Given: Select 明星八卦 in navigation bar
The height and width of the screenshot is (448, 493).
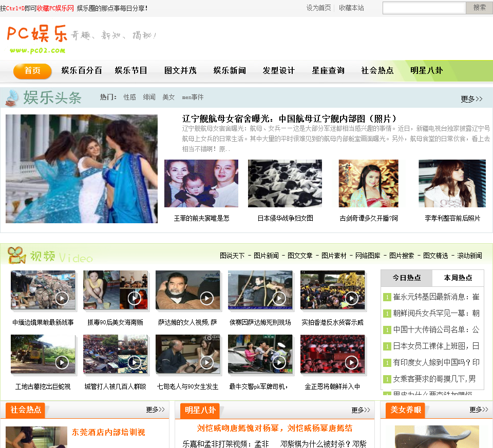Looking at the screenshot, I should [427, 70].
